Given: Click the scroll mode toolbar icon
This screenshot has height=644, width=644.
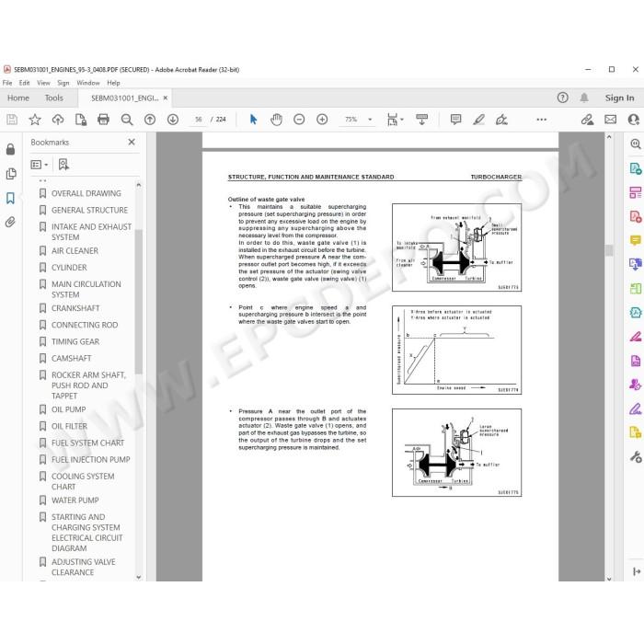Looking at the screenshot, I should (421, 120).
